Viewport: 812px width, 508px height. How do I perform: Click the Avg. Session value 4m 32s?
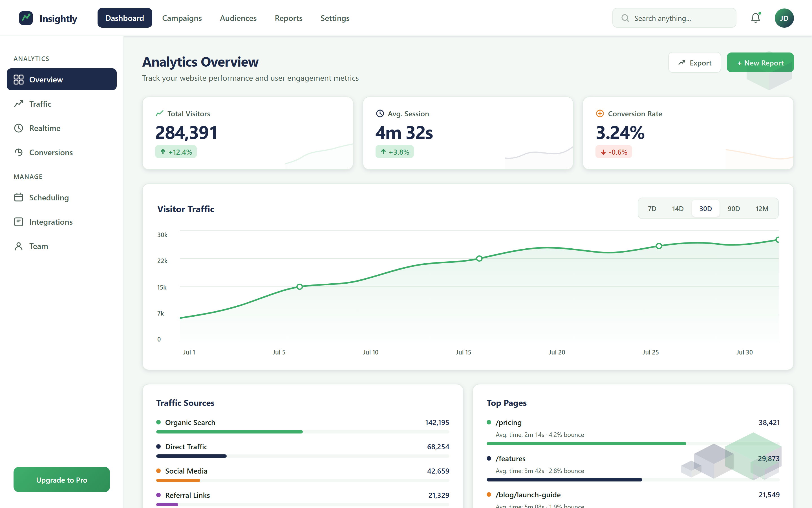tap(404, 132)
